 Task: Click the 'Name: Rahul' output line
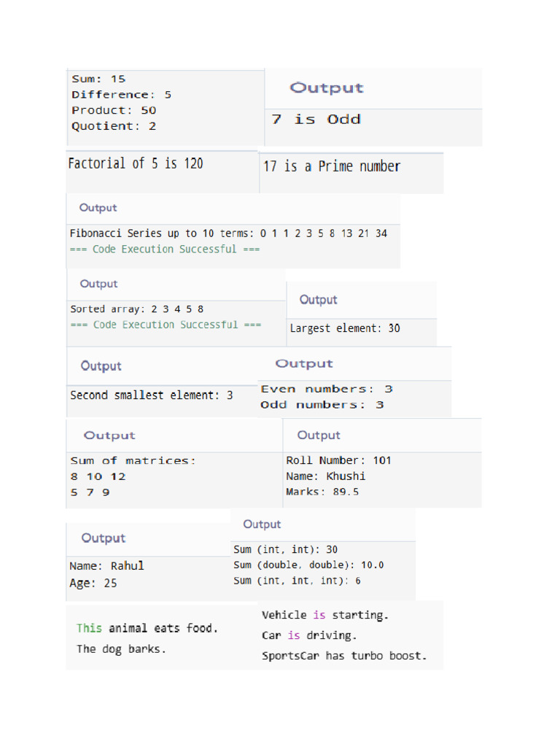click(x=106, y=566)
